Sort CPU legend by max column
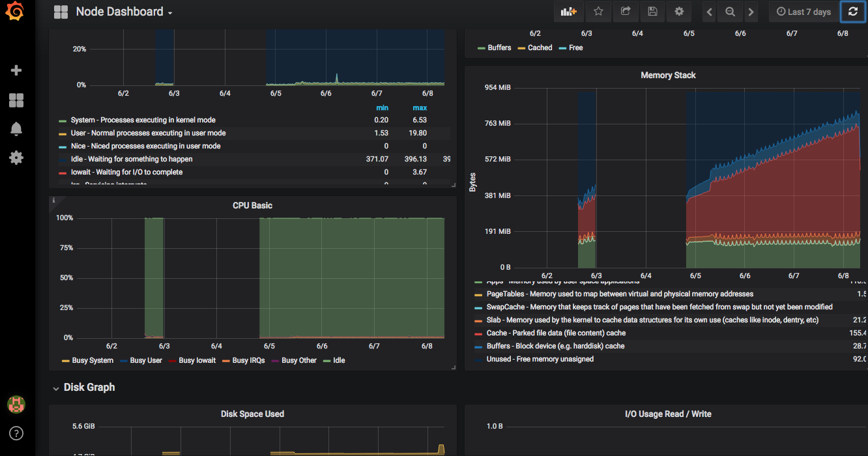This screenshot has height=456, width=868. click(420, 107)
